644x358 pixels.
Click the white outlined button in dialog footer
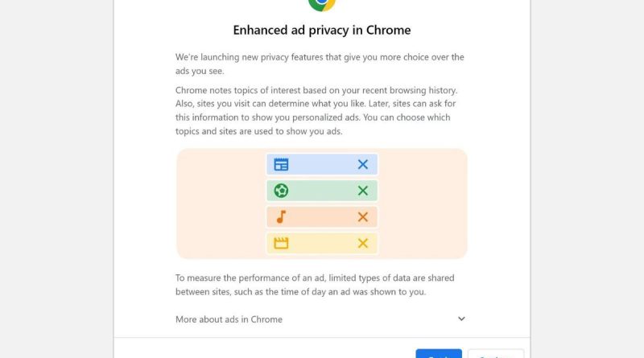[496, 353]
